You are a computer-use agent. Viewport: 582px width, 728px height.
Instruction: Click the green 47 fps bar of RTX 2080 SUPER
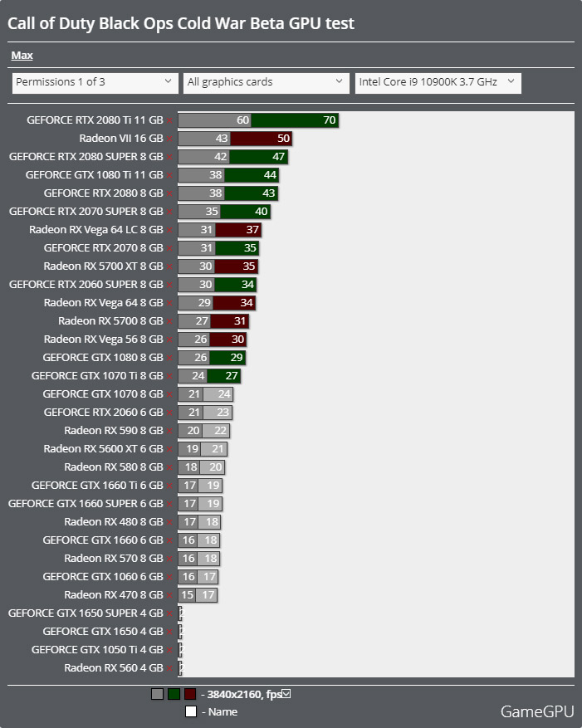(x=259, y=156)
